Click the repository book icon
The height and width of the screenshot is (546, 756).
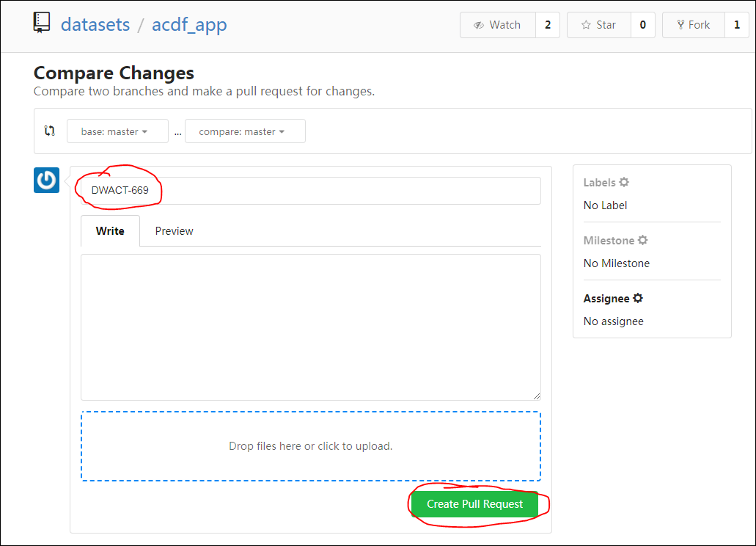[x=42, y=23]
